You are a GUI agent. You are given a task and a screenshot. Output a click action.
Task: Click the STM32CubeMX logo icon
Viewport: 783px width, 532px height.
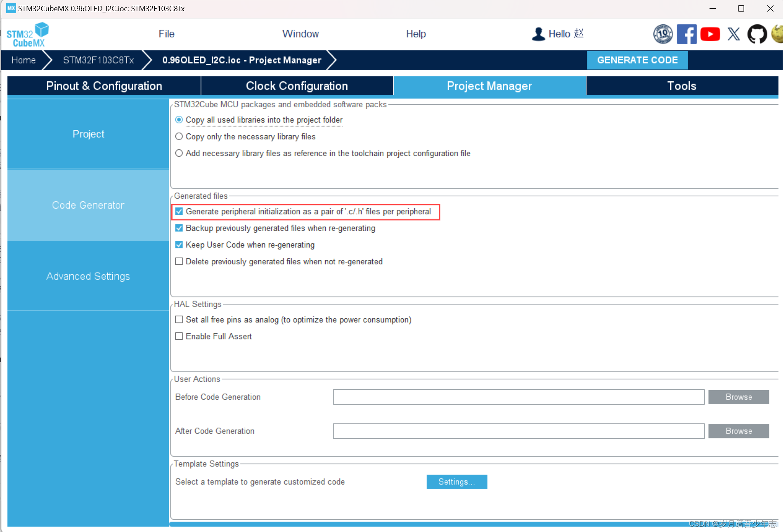pyautogui.click(x=28, y=35)
